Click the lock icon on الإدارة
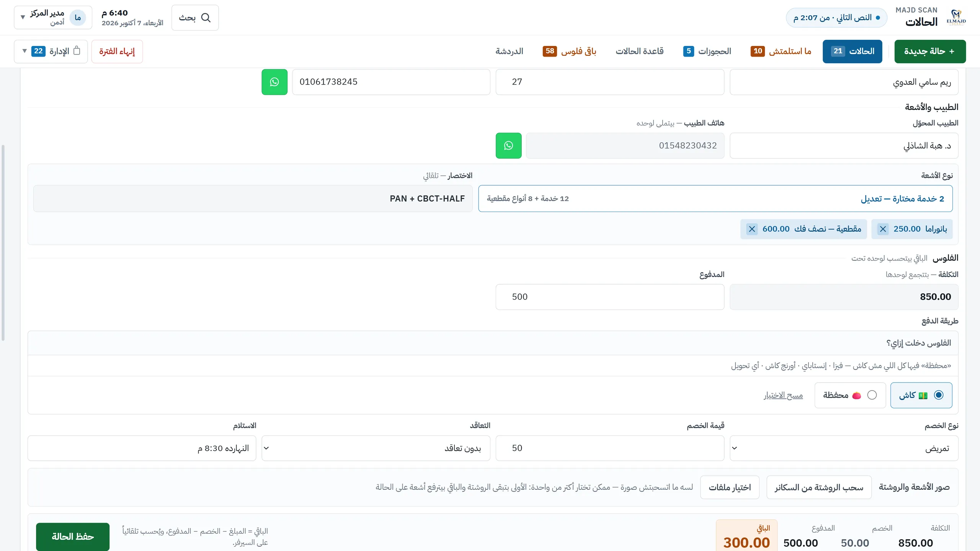Image resolution: width=980 pixels, height=551 pixels. (x=77, y=51)
